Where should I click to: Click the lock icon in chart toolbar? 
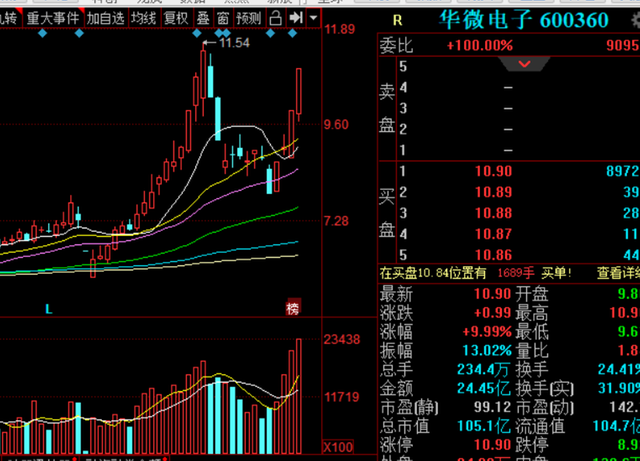click(275, 18)
